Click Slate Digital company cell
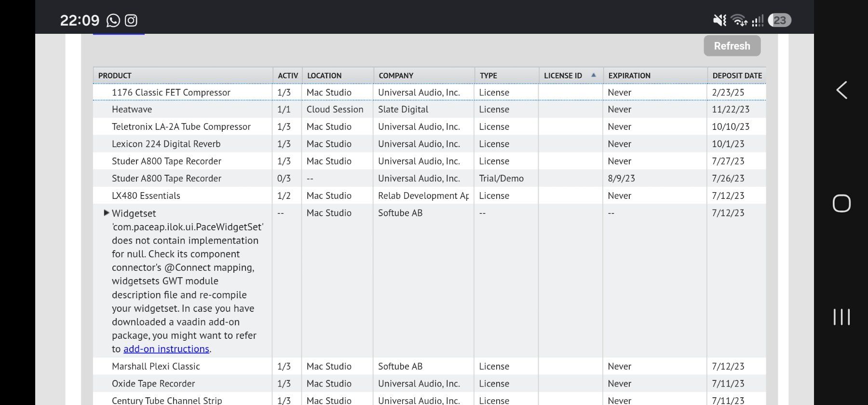The image size is (868, 405). point(403,110)
